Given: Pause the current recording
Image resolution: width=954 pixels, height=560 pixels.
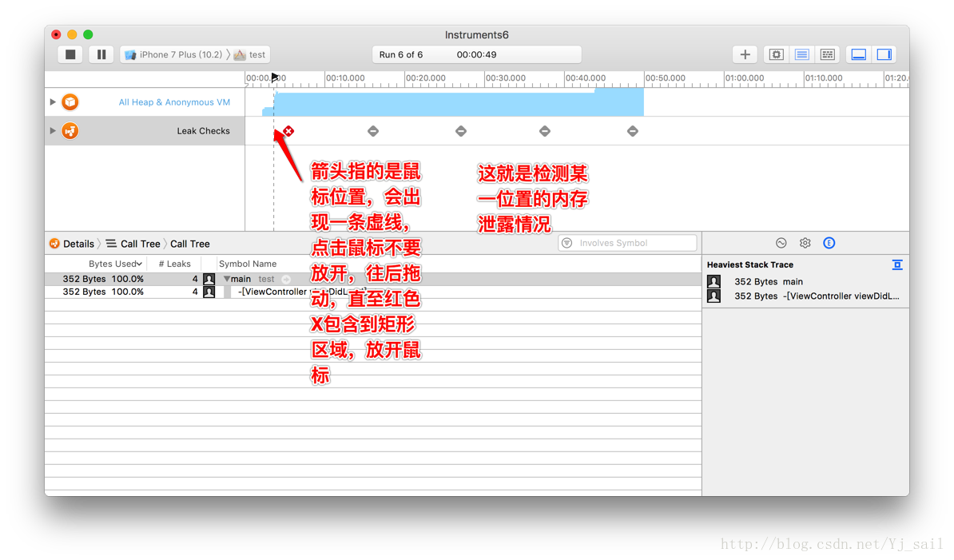Looking at the screenshot, I should click(x=101, y=55).
